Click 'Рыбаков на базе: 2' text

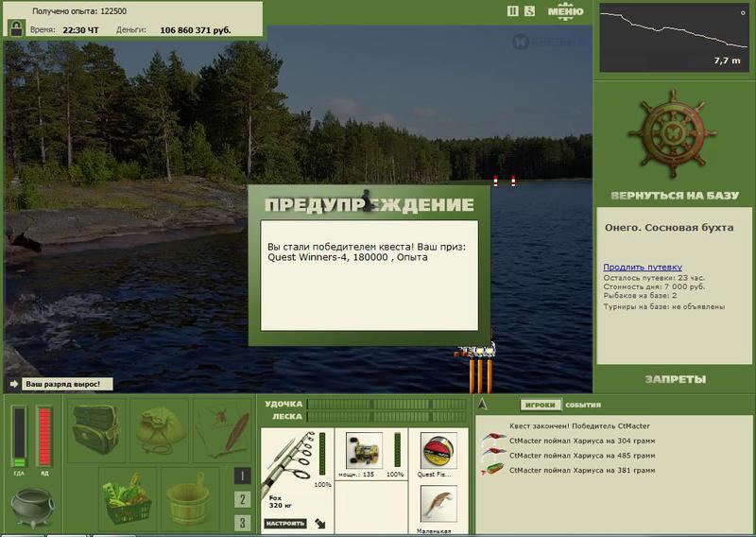640,295
